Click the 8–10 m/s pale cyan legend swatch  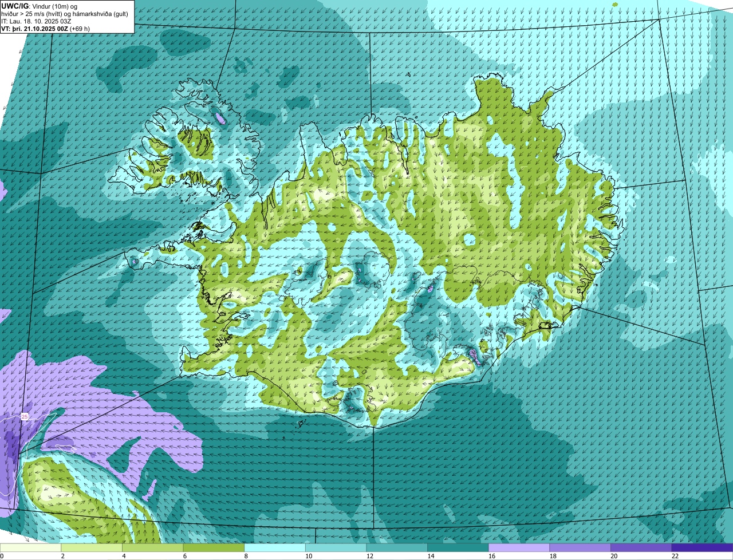(275, 548)
